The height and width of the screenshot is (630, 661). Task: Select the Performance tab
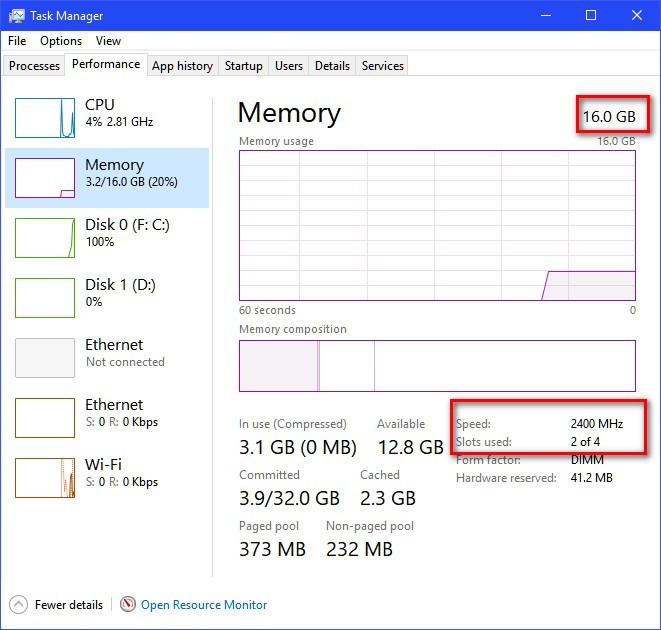(x=106, y=64)
